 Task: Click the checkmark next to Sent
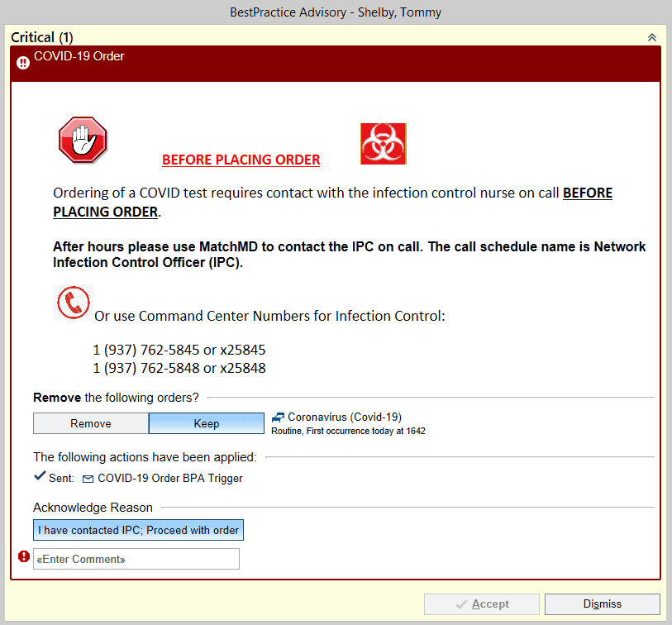pyautogui.click(x=38, y=476)
